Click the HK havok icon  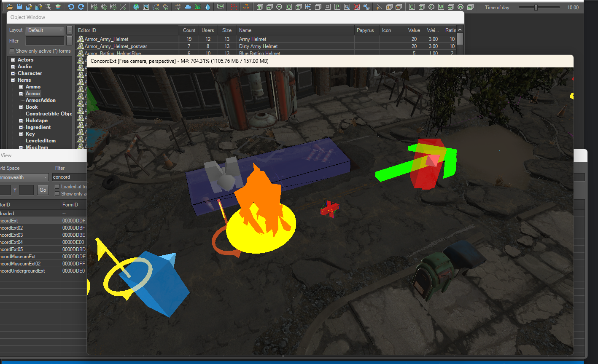coord(156,7)
